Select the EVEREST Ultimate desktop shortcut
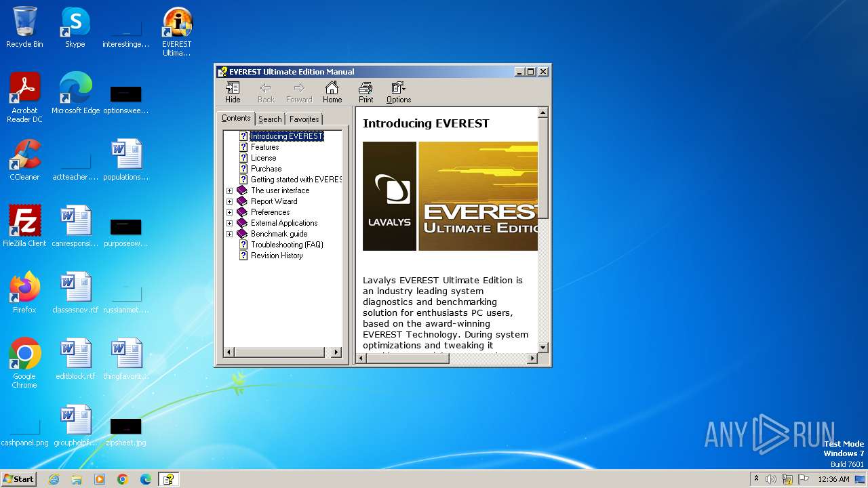 [x=177, y=32]
